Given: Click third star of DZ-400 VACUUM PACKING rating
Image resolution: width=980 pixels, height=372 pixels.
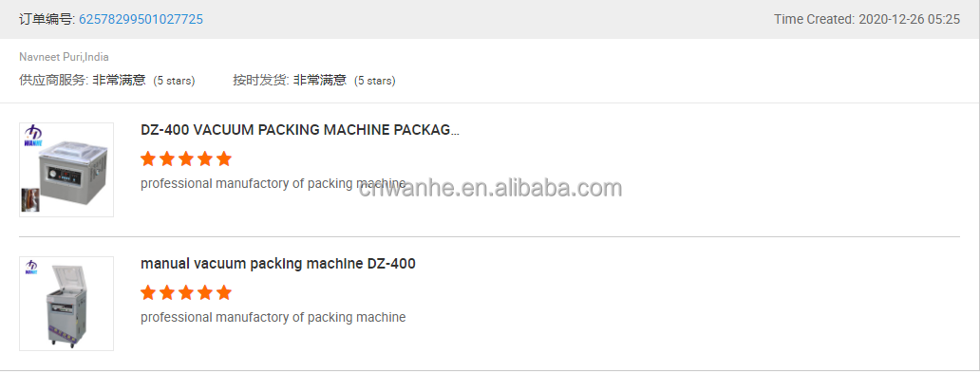Looking at the screenshot, I should [x=186, y=158].
